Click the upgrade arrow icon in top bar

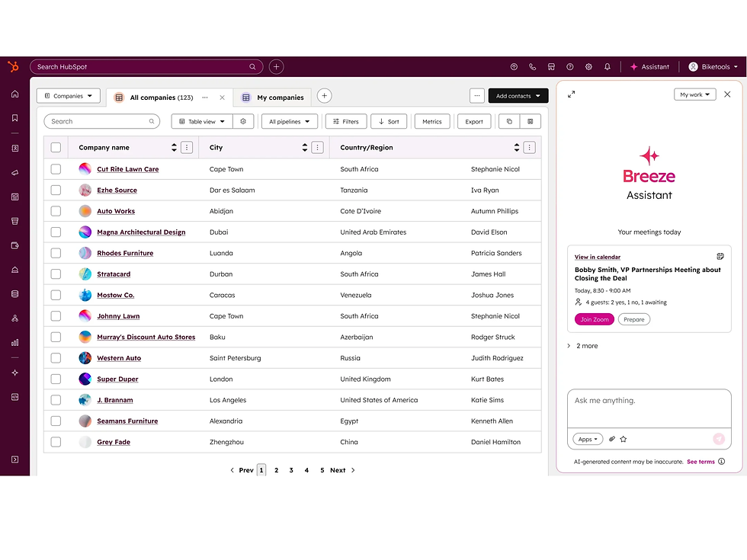(514, 67)
